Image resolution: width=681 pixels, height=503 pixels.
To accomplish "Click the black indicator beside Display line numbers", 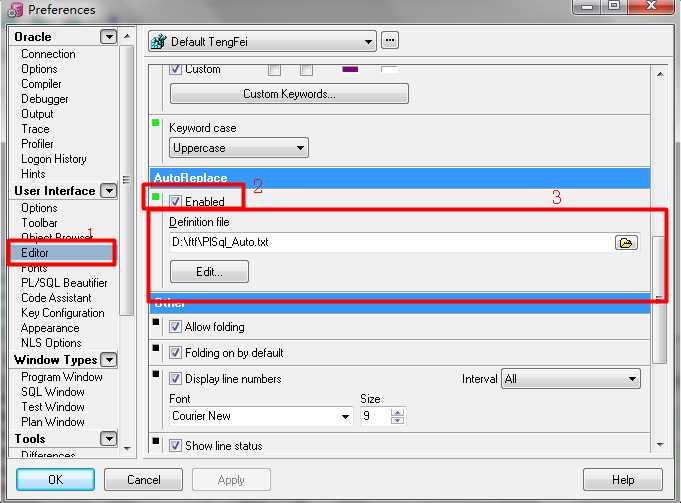I will 156,374.
